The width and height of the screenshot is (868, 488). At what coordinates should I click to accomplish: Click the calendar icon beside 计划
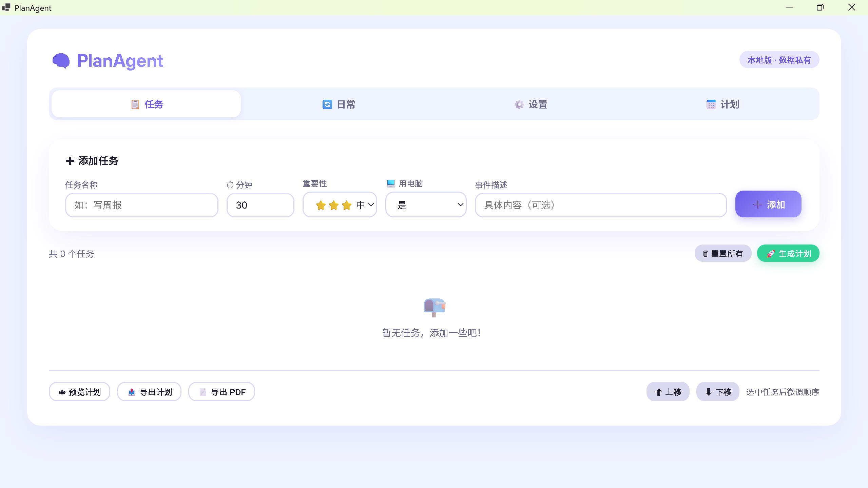pyautogui.click(x=711, y=104)
